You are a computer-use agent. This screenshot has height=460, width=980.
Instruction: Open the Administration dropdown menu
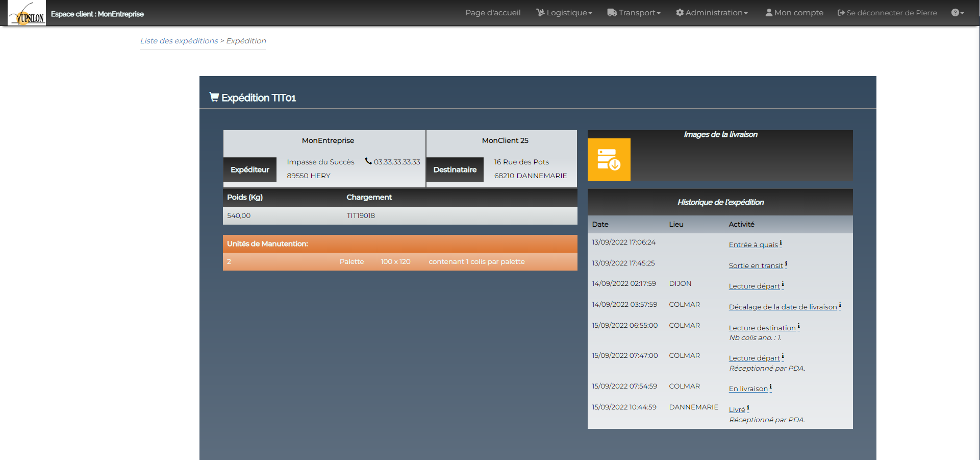[x=712, y=13]
